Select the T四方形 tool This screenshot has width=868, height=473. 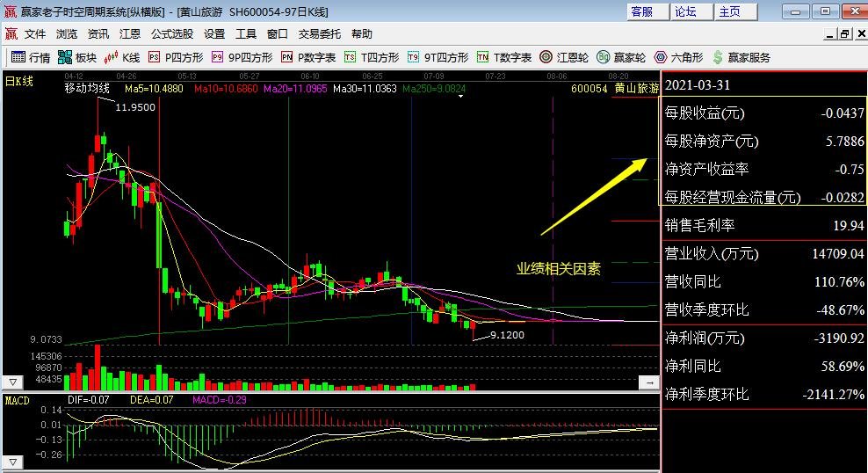[372, 57]
